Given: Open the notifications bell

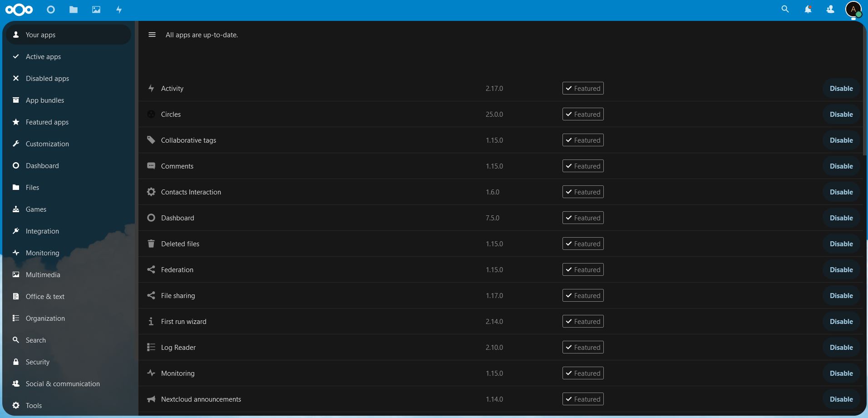Looking at the screenshot, I should pyautogui.click(x=808, y=9).
